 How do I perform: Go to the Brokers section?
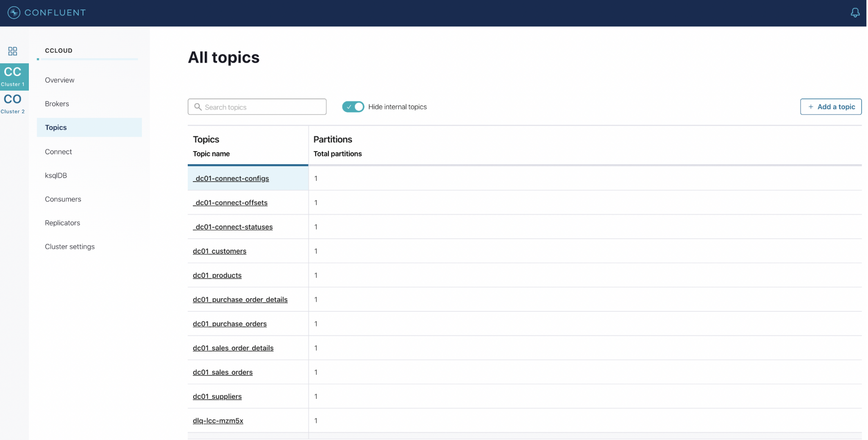tap(57, 104)
